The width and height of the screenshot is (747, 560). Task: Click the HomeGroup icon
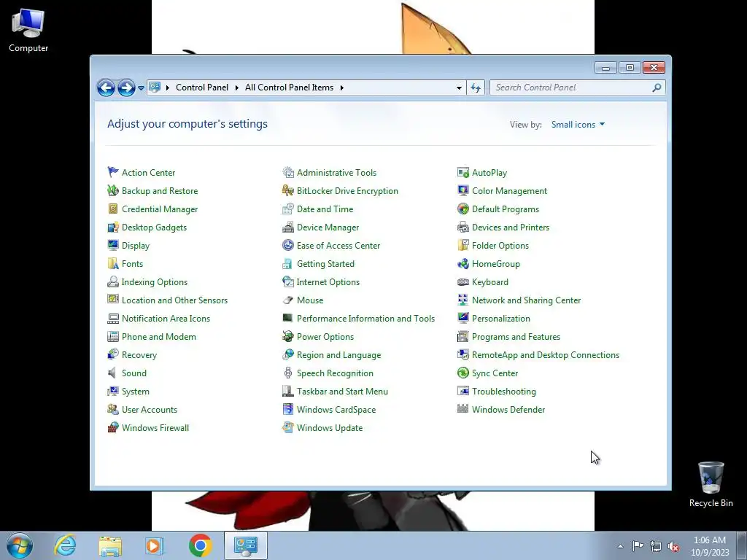click(x=463, y=263)
